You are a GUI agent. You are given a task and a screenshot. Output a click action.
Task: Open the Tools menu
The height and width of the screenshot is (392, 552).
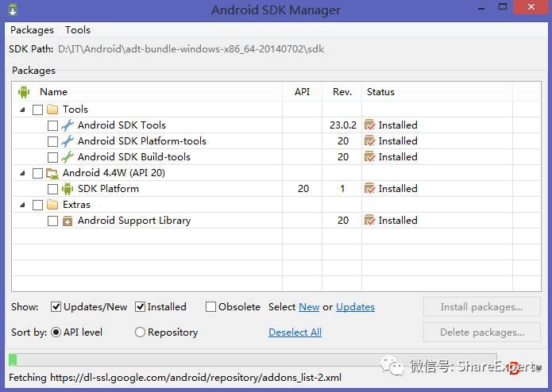point(78,30)
